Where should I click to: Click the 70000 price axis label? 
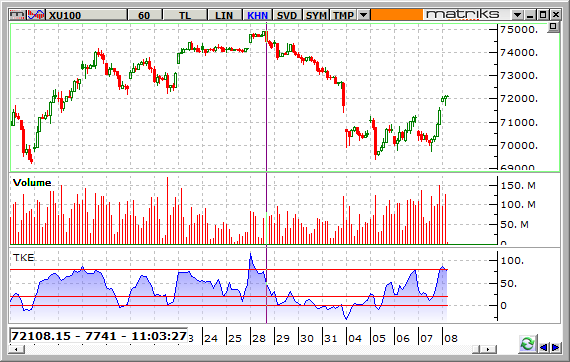tap(519, 145)
